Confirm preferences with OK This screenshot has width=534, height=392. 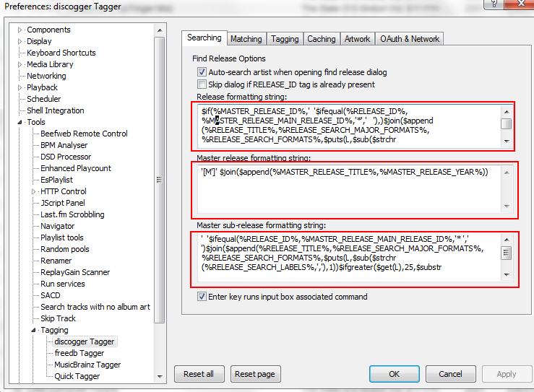[x=395, y=374]
